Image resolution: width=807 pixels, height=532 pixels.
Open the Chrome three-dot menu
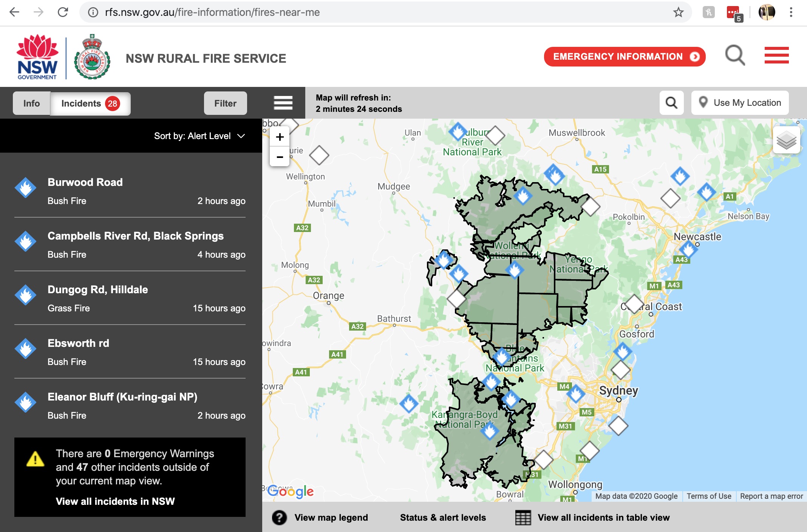(x=791, y=12)
